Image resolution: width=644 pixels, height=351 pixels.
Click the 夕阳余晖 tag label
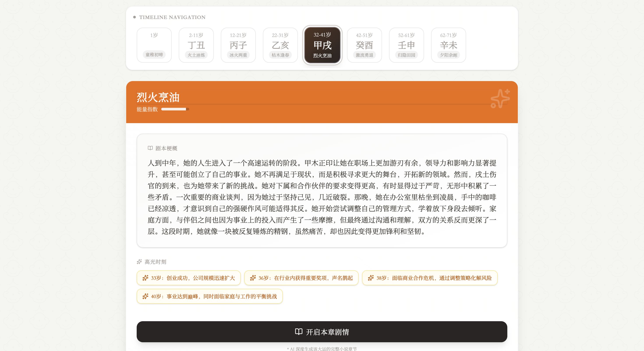[x=449, y=55]
